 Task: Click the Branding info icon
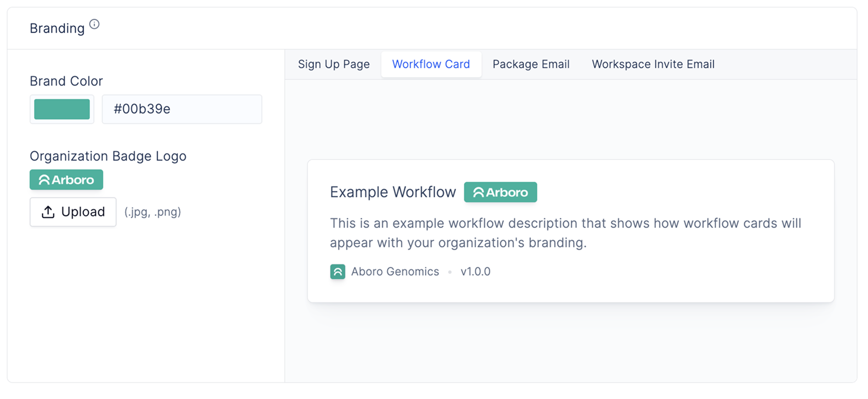pos(94,24)
